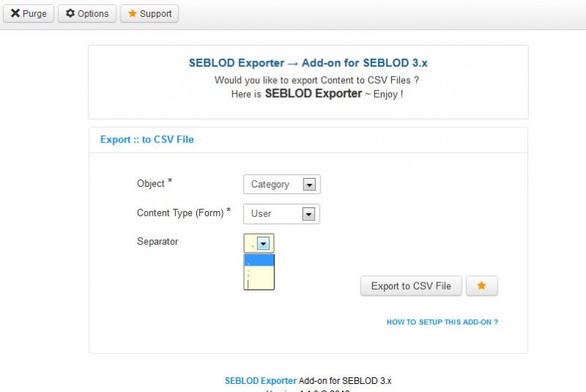Click the Purge toolbar button
This screenshot has width=586, height=392.
(x=29, y=14)
